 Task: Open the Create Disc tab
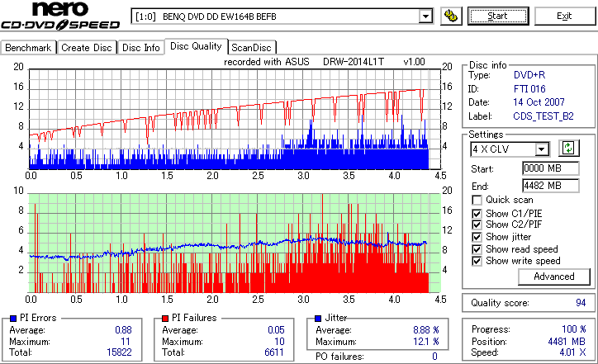[87, 48]
